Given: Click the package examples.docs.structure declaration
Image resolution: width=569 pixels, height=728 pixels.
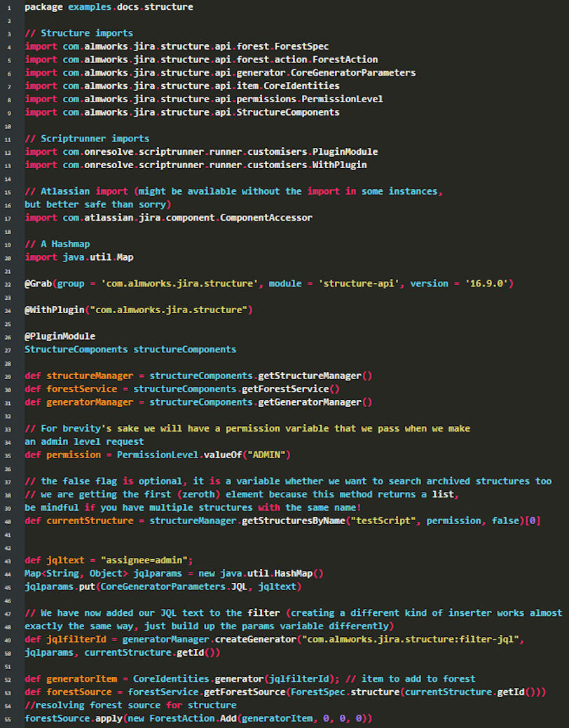Looking at the screenshot, I should pyautogui.click(x=109, y=7).
